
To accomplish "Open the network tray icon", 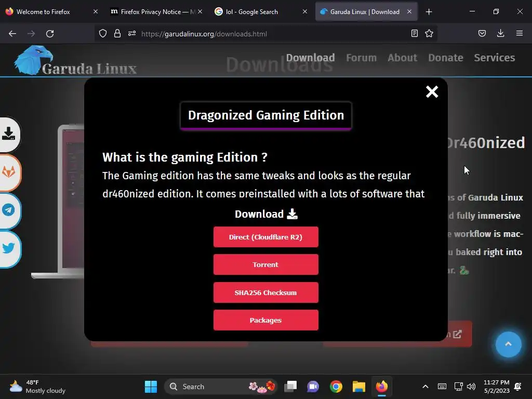I will (x=458, y=387).
